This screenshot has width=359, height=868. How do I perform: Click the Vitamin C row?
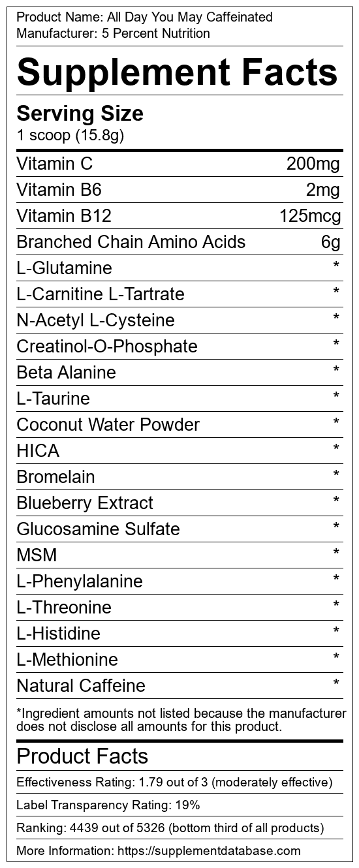tap(179, 163)
